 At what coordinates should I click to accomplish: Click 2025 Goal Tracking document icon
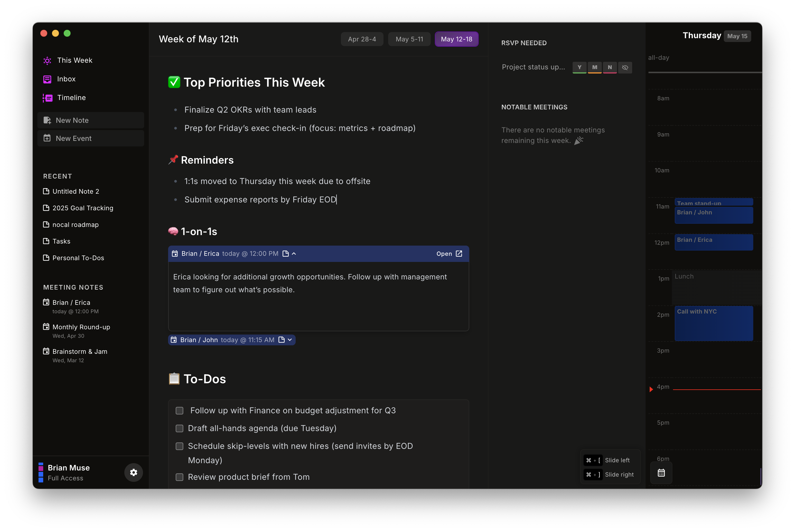[x=46, y=208]
